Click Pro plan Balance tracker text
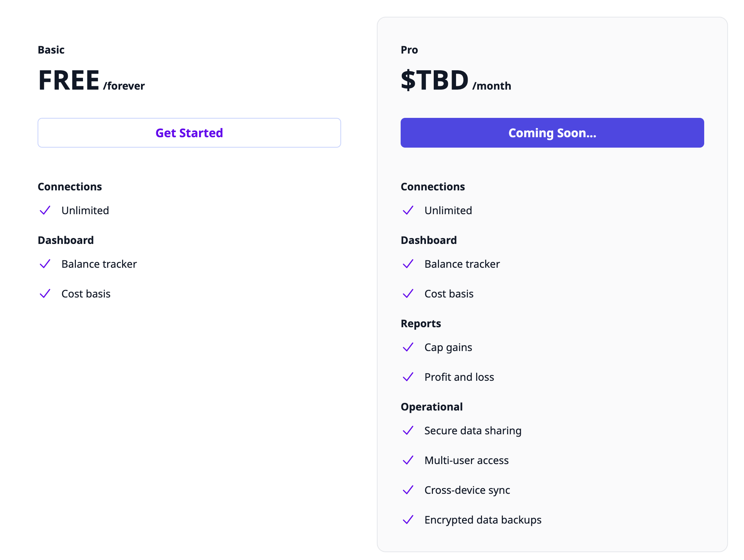Viewport: 744px width, 560px height. (462, 264)
